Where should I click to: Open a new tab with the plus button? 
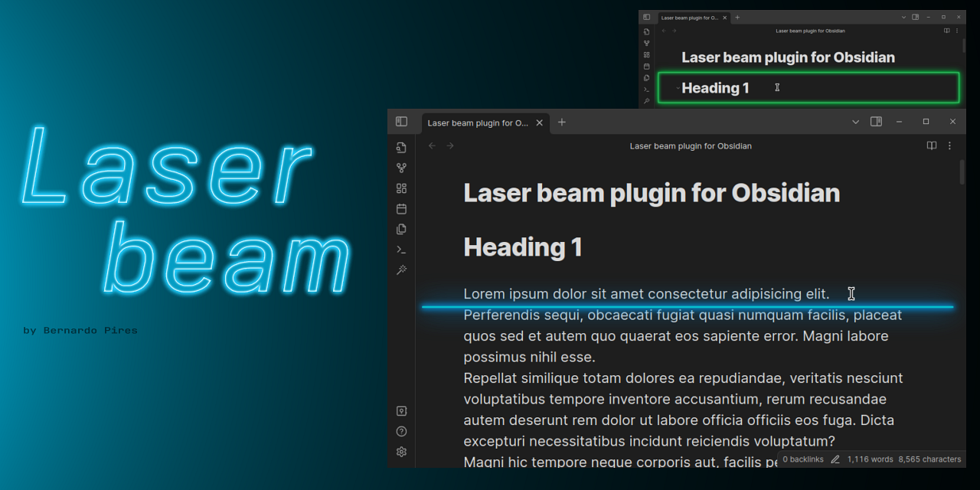[x=561, y=122]
